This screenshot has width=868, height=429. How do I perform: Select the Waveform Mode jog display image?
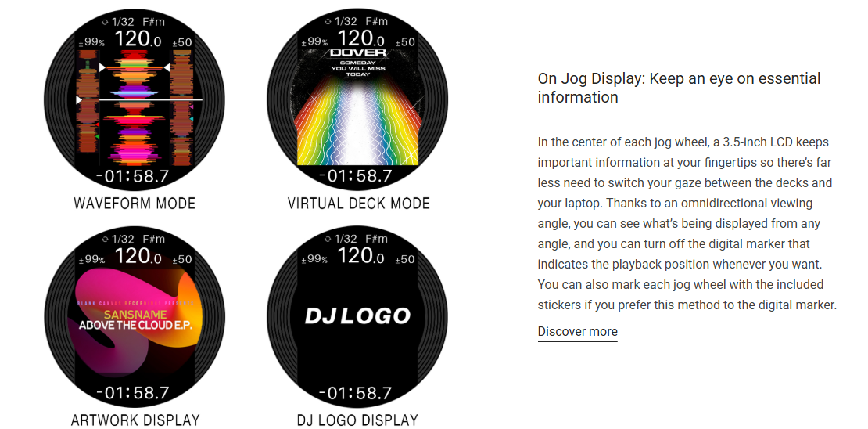click(135, 100)
